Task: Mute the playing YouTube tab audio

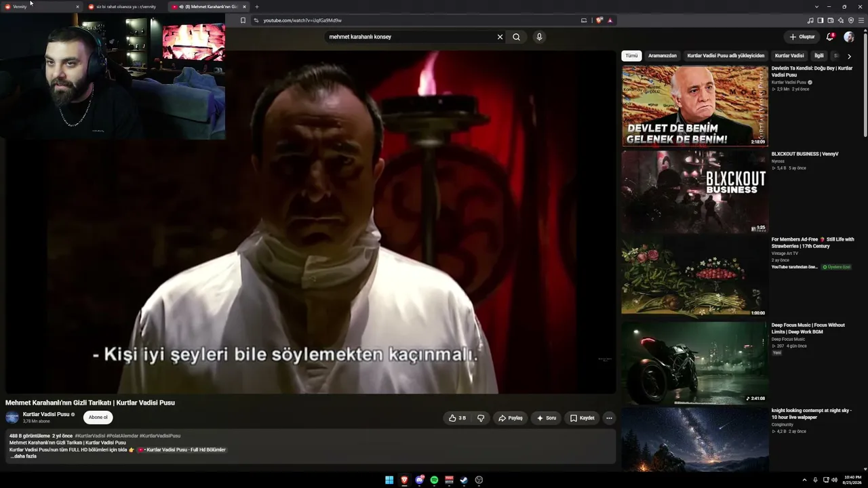Action: point(182,7)
